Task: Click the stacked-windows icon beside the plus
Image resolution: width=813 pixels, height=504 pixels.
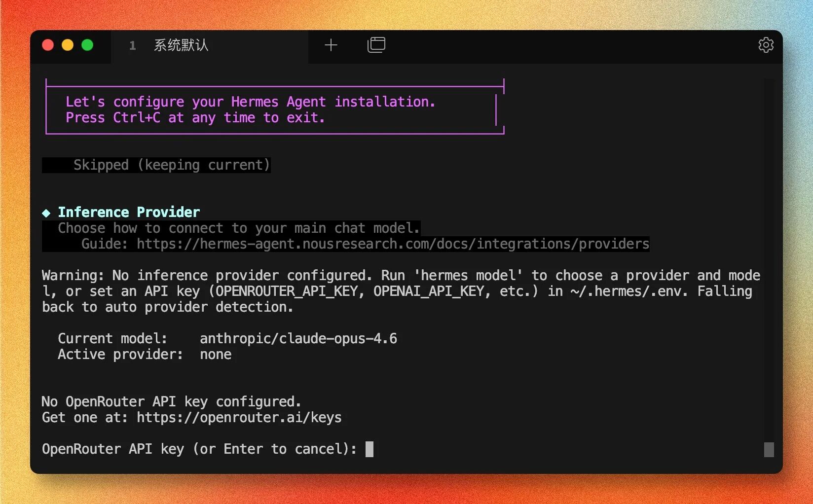Action: point(376,44)
